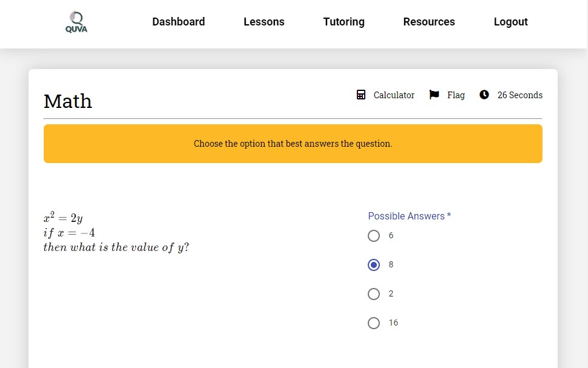588x368 pixels.
Task: Select the radio button for 8
Action: (x=374, y=265)
